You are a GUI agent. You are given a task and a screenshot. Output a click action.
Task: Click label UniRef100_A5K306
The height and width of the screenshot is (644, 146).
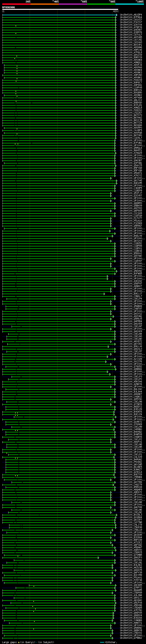point(131,382)
